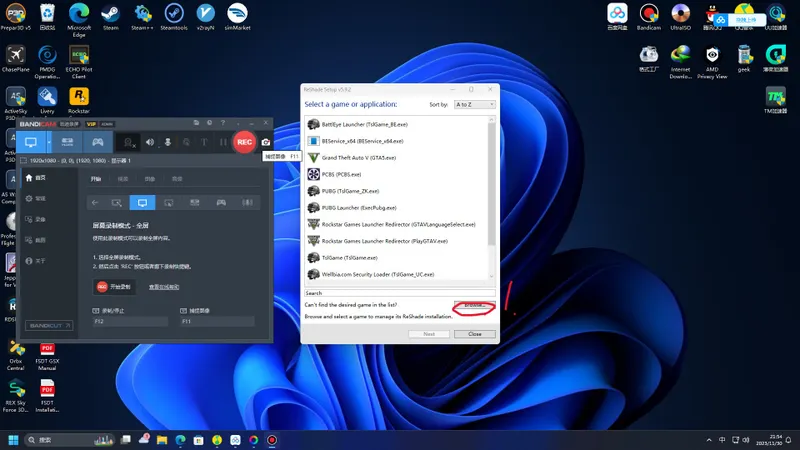Click the game list vertical scrollbar
800x450 pixels.
click(491, 180)
